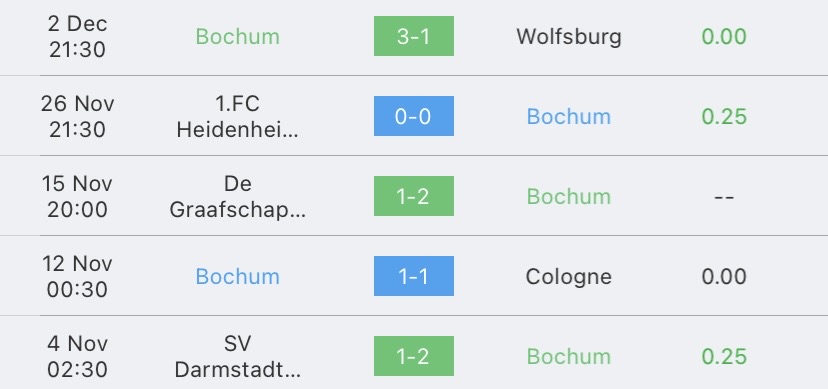828x389 pixels.
Task: Select the 0.00 handicap in the Wolfsburg row
Action: coord(724,36)
